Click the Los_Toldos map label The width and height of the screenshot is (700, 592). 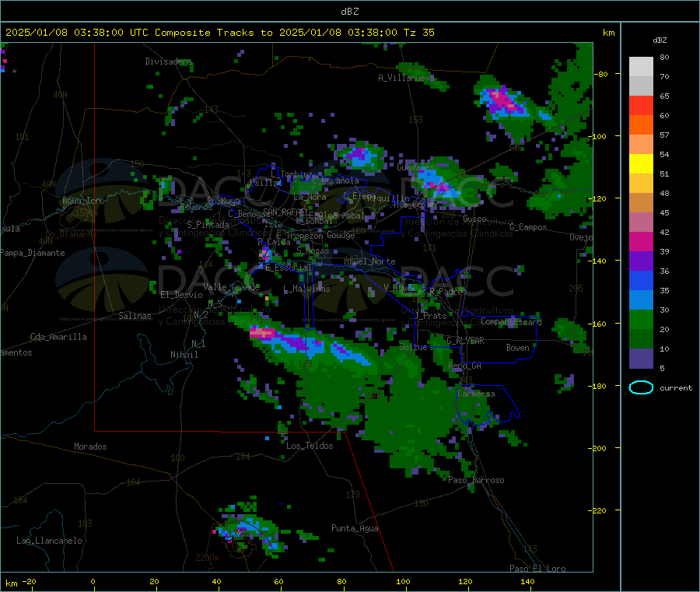click(x=310, y=446)
